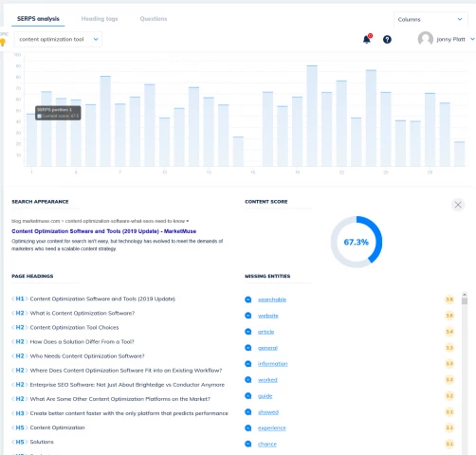Click the tallest bar in the chart
Screen dimensions: 476x455
click(x=312, y=116)
